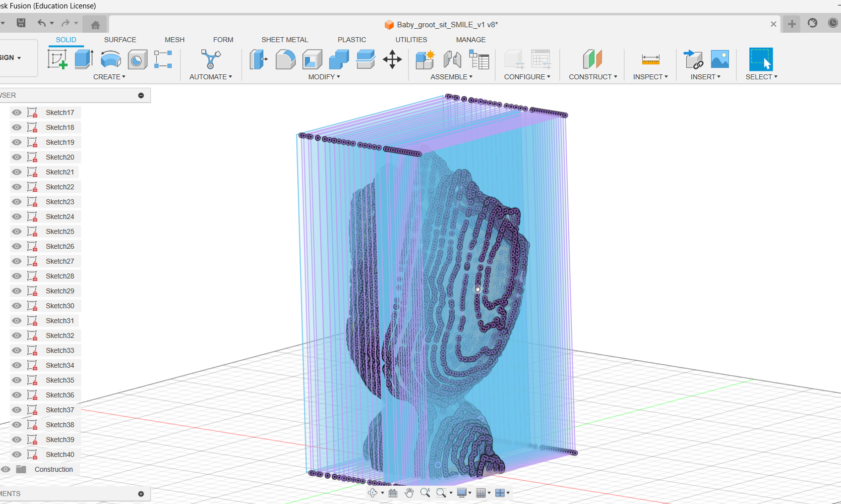Image resolution: width=841 pixels, height=504 pixels.
Task: Click the Orbit navigation icon
Action: click(373, 493)
